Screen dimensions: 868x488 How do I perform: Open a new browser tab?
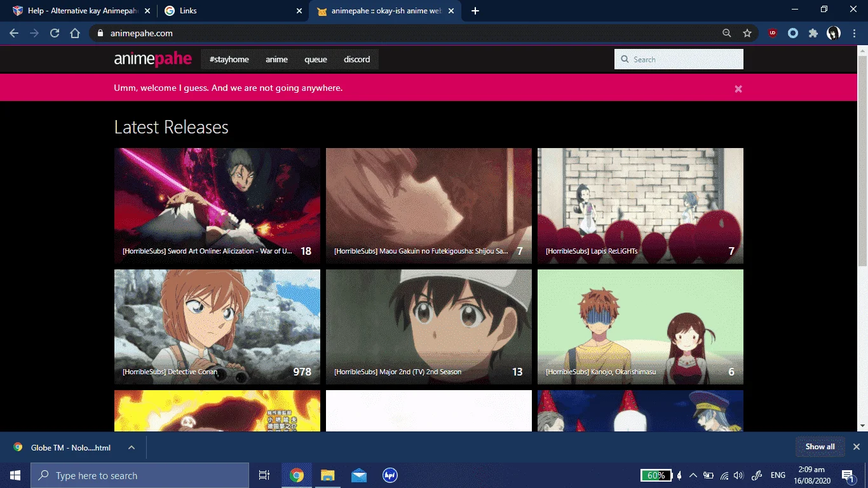tap(475, 11)
